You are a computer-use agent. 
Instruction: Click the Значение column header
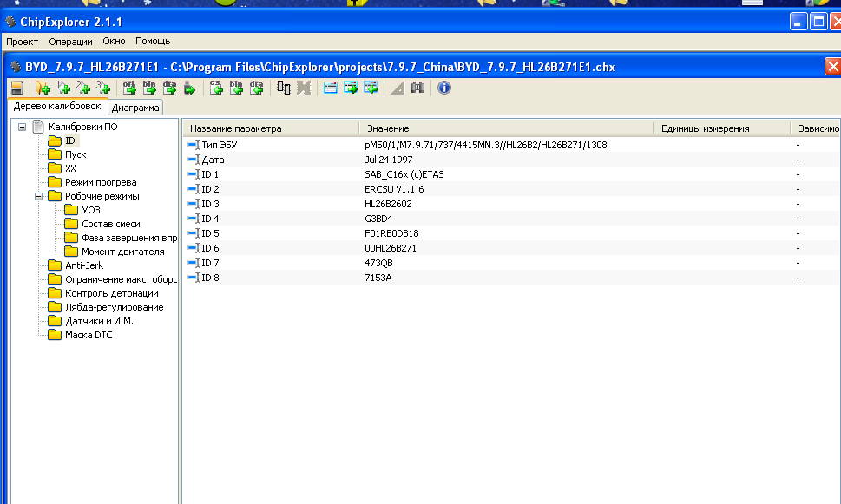tap(388, 128)
